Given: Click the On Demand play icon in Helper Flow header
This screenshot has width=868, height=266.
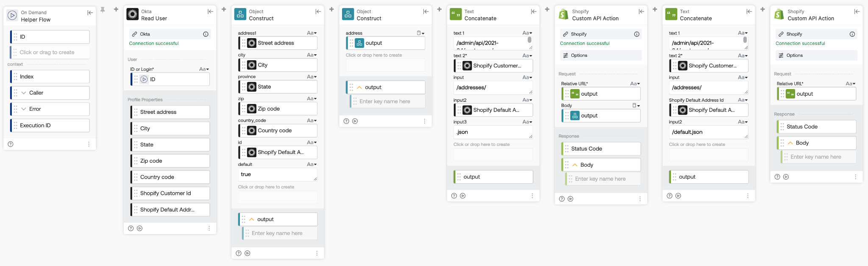Looking at the screenshot, I should (12, 16).
